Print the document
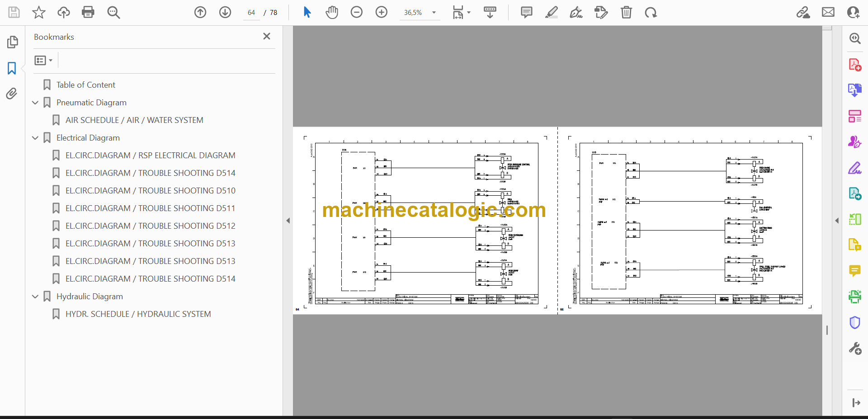The image size is (868, 419). coord(88,12)
